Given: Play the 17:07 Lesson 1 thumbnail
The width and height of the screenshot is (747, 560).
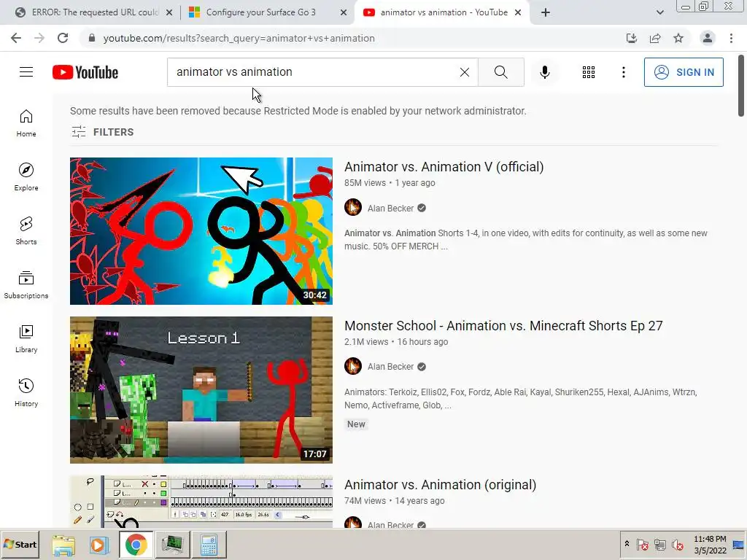Looking at the screenshot, I should 201,390.
